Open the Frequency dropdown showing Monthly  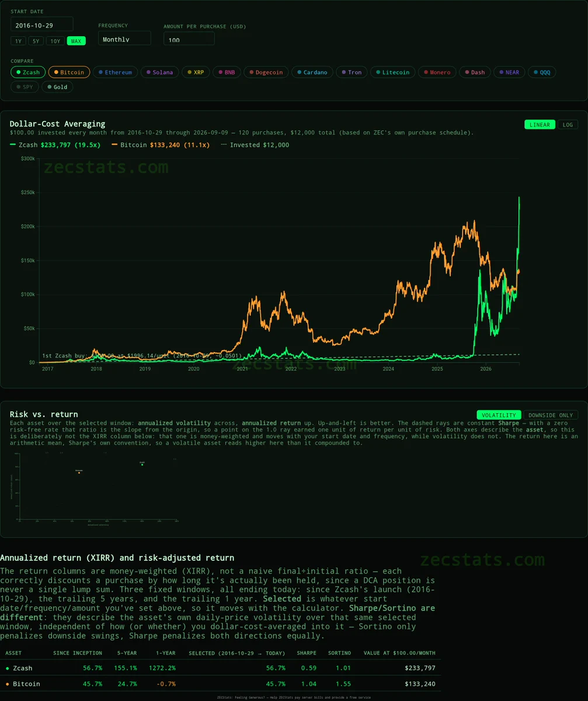pyautogui.click(x=124, y=38)
